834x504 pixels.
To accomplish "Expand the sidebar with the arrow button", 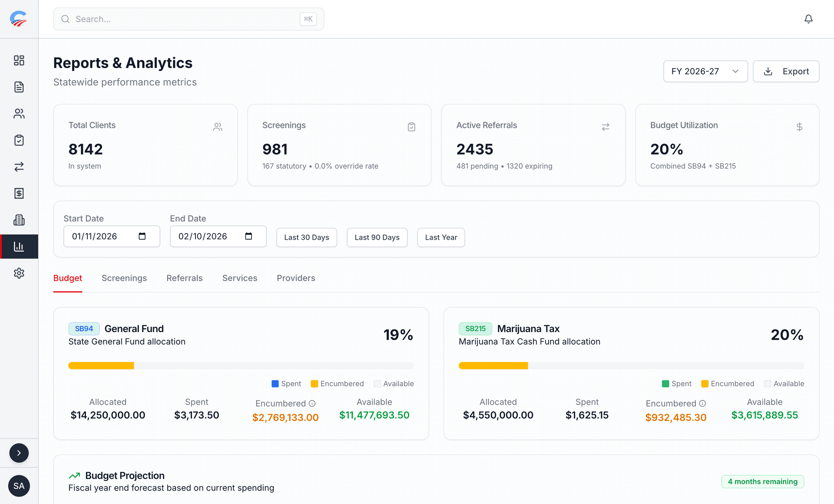I will (19, 453).
